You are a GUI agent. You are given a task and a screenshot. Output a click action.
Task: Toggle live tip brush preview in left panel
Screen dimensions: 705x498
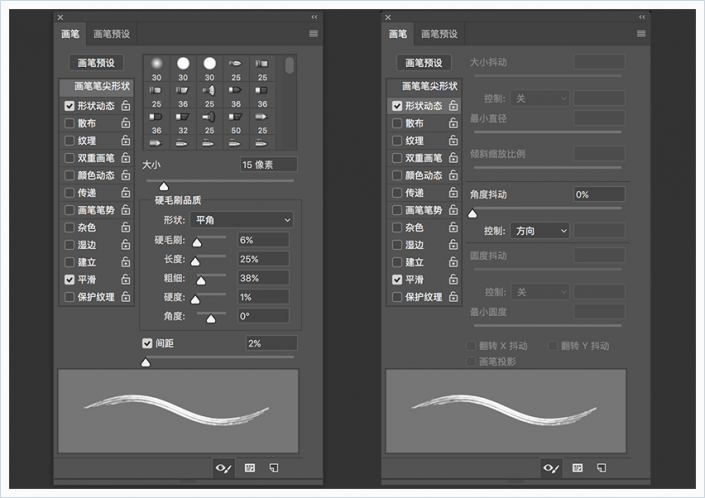click(223, 468)
